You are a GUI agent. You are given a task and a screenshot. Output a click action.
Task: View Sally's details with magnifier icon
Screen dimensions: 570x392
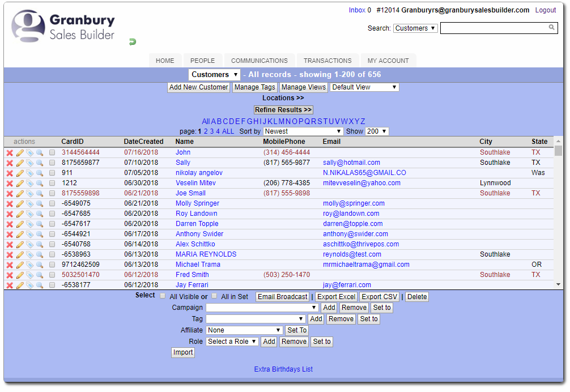[x=40, y=163]
